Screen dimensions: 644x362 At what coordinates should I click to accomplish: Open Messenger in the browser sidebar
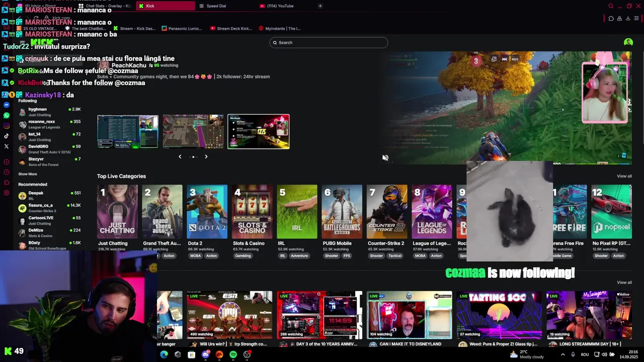pos(7,105)
